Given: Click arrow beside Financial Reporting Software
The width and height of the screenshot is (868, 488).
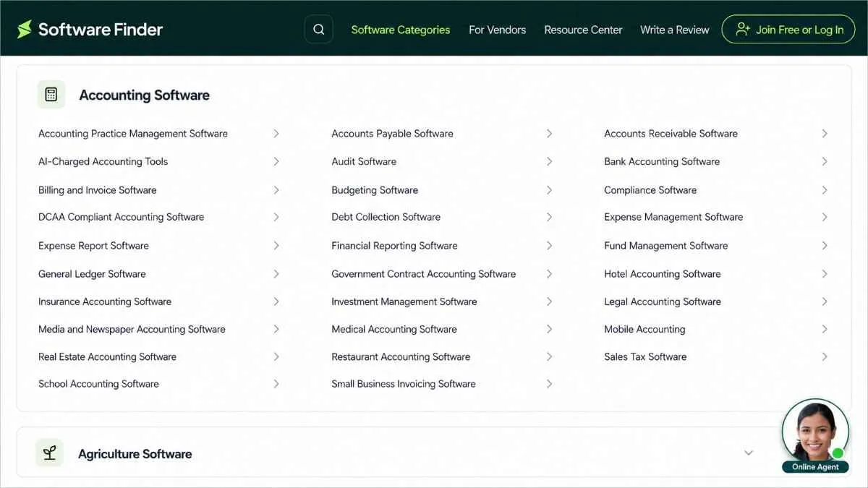Looking at the screenshot, I should point(550,246).
